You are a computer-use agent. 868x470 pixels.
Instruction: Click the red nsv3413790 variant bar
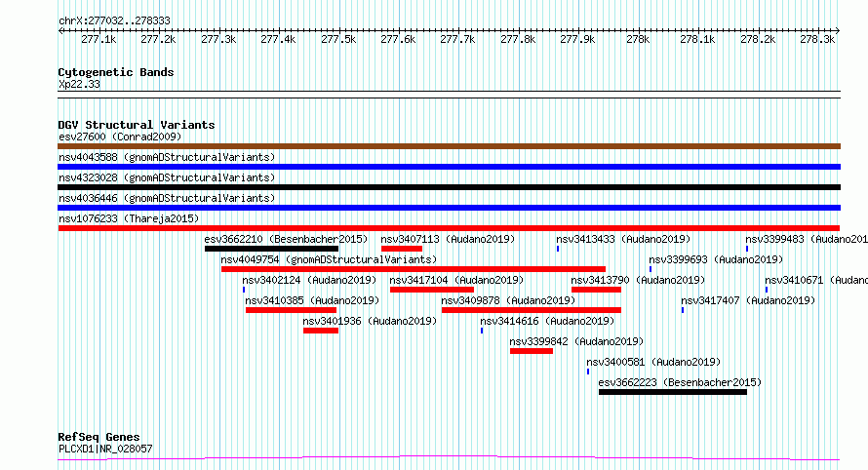[596, 290]
